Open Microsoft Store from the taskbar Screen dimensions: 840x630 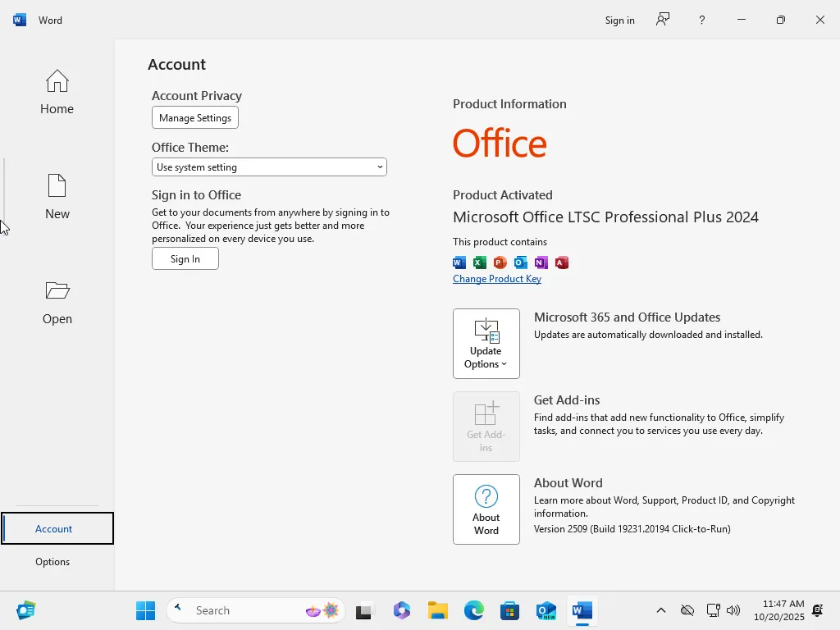pyautogui.click(x=509, y=610)
